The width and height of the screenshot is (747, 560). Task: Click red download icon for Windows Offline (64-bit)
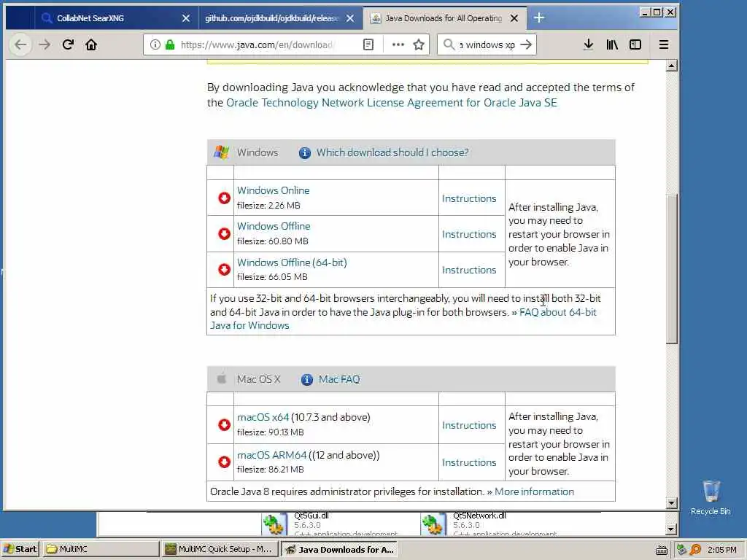tap(225, 270)
